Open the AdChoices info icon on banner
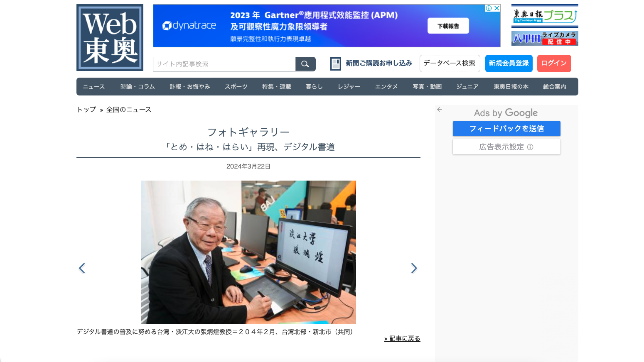Image resolution: width=644 pixels, height=362 pixels. [489, 8]
